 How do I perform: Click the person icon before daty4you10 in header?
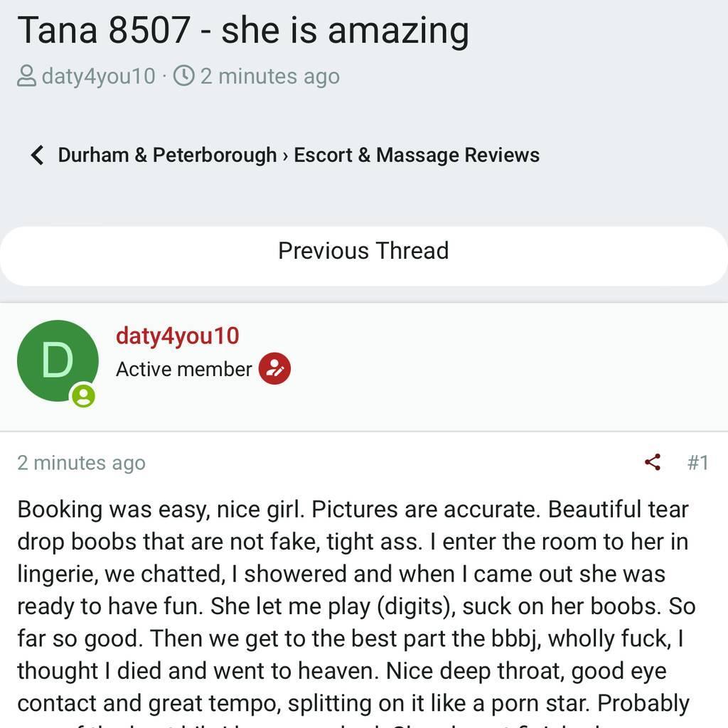(26, 75)
